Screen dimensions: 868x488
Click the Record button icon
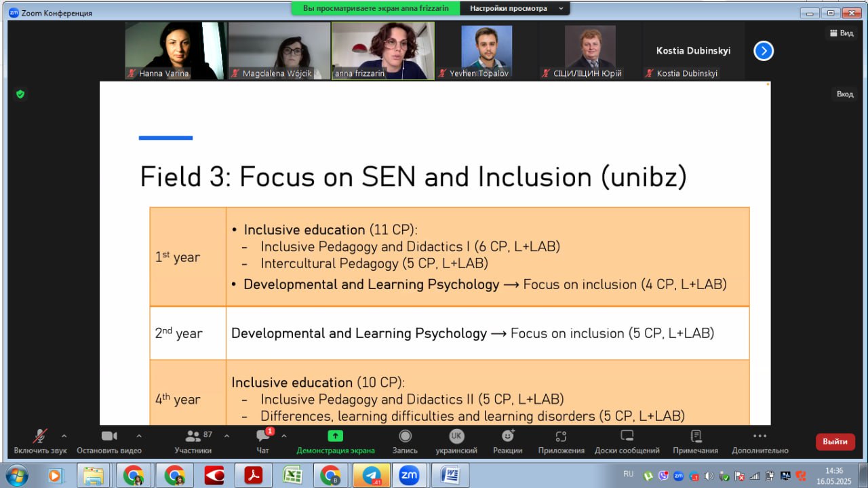(x=405, y=436)
